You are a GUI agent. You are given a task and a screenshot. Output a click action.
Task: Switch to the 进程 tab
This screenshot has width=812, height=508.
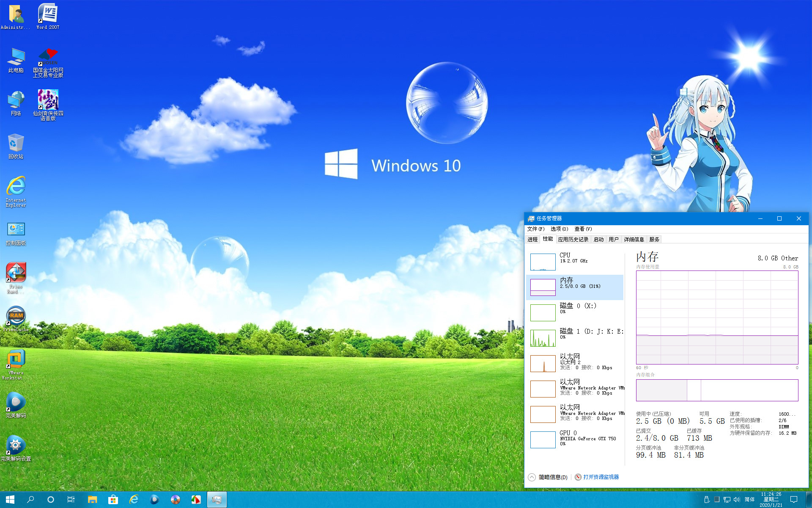click(532, 240)
